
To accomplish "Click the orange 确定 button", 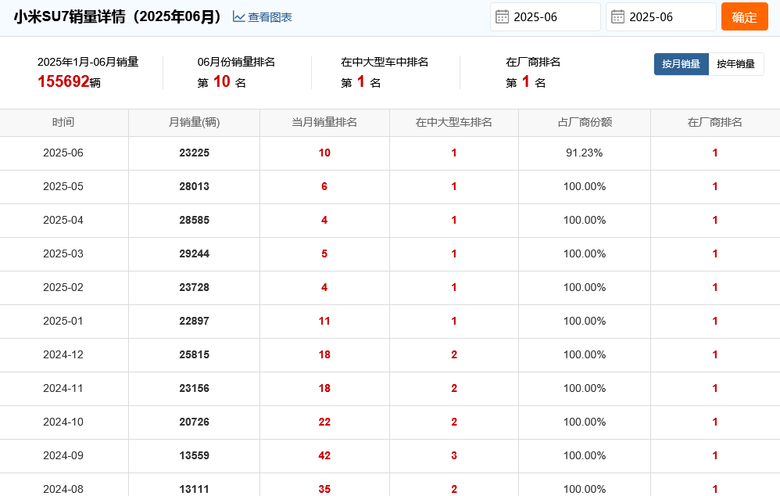I will (x=745, y=17).
